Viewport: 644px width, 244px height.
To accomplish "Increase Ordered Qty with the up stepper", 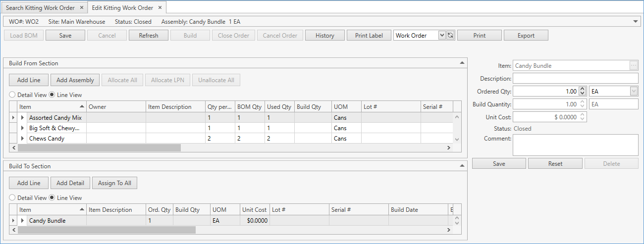I will click(583, 89).
